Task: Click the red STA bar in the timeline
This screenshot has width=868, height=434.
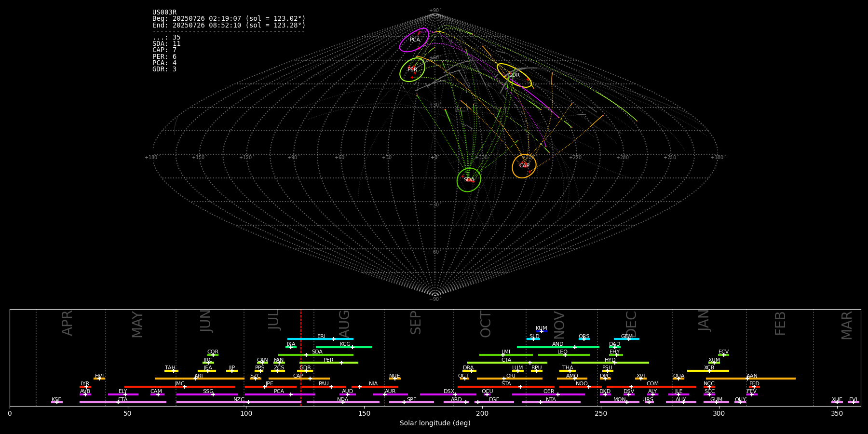Action: pos(506,387)
